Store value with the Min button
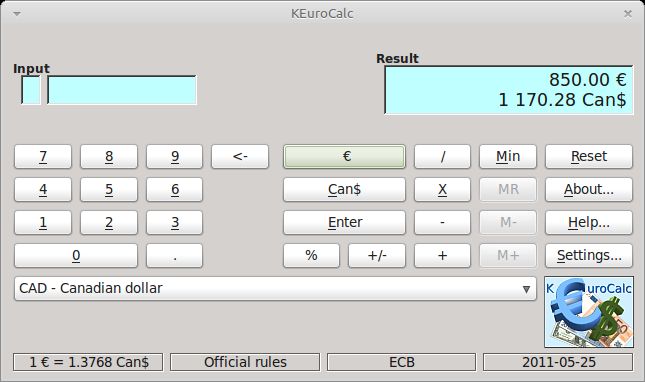 [508, 156]
